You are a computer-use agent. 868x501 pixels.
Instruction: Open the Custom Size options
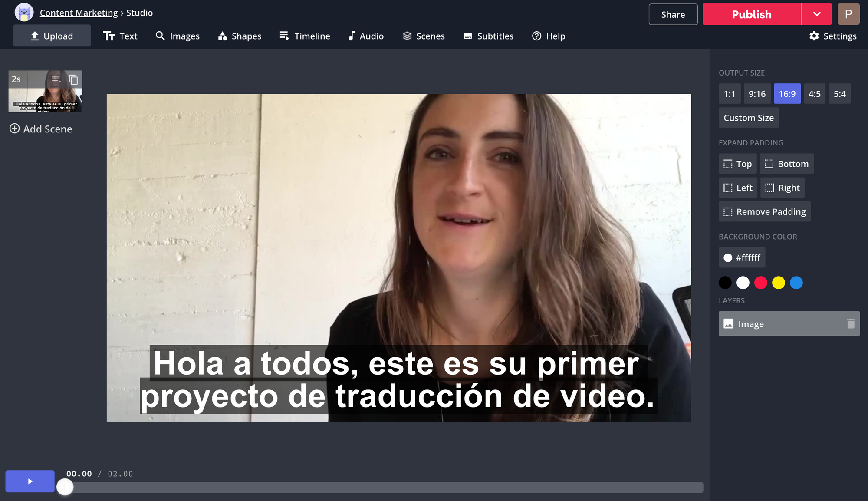click(x=748, y=118)
